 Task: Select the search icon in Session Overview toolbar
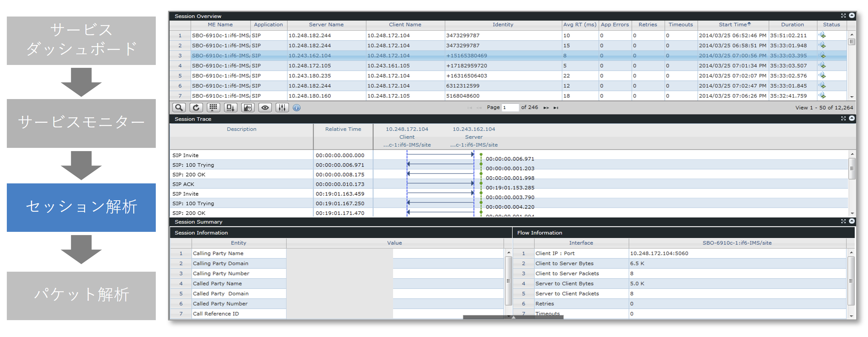pos(179,107)
